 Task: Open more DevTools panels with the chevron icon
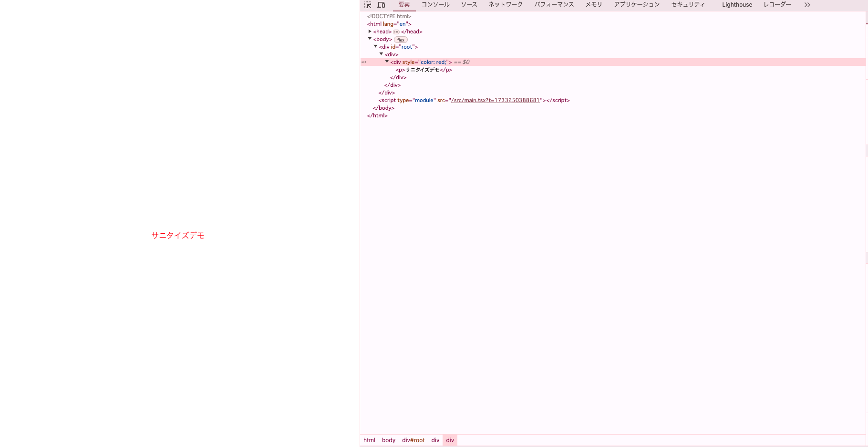coord(807,5)
